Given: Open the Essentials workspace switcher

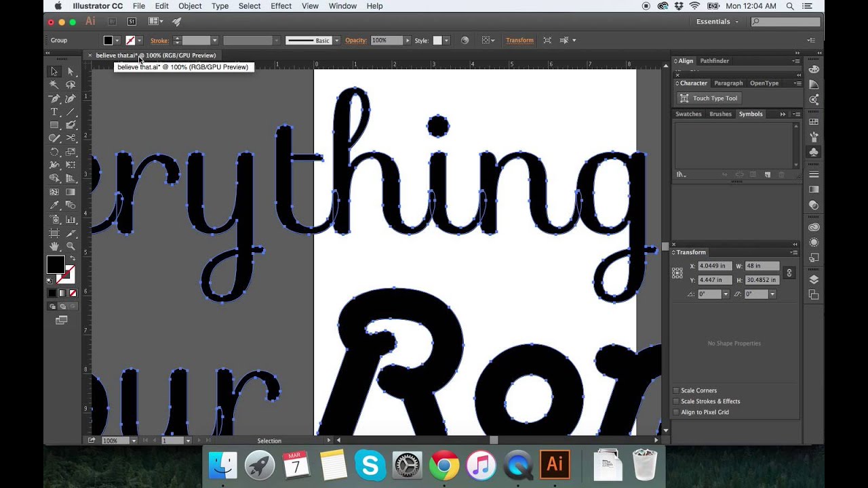Looking at the screenshot, I should (717, 22).
